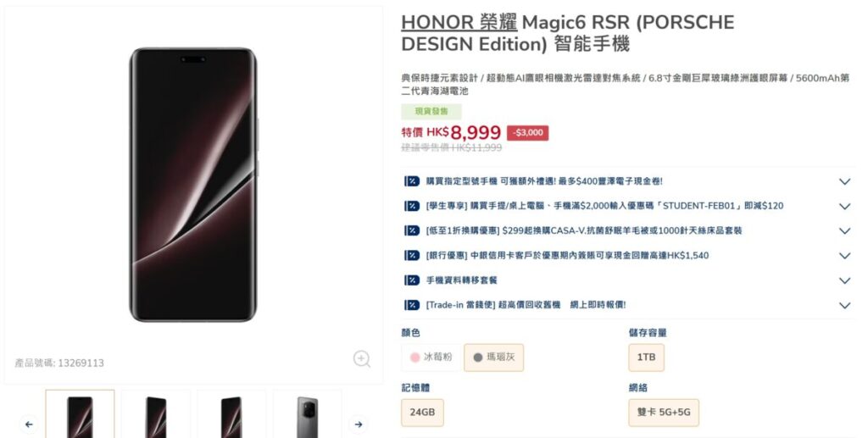Choose the 1TB storage option
This screenshot has width=868, height=438.
[x=646, y=358]
